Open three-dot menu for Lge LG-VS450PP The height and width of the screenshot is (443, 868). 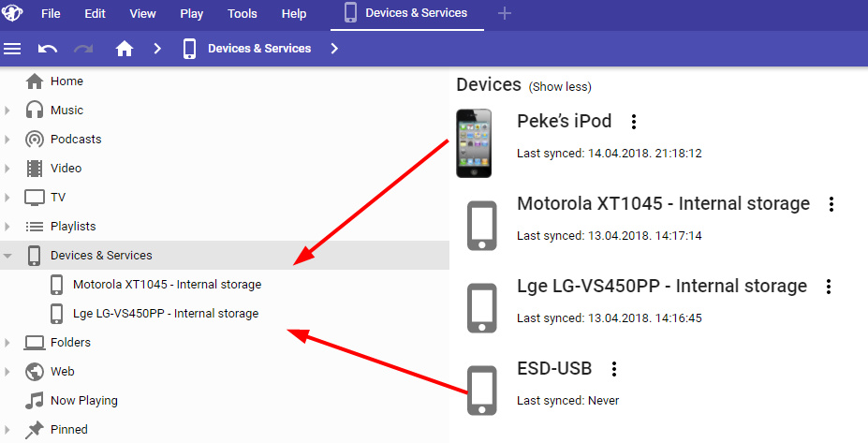click(x=828, y=287)
